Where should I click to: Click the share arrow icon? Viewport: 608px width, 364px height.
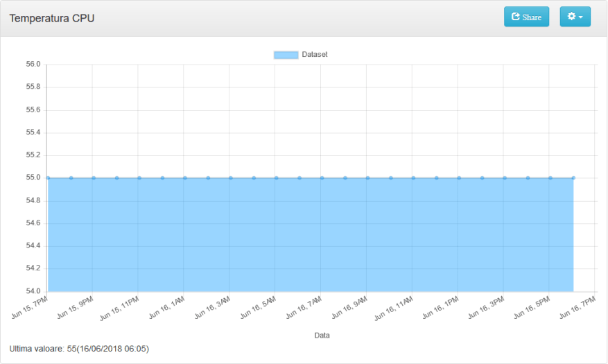pyautogui.click(x=515, y=17)
